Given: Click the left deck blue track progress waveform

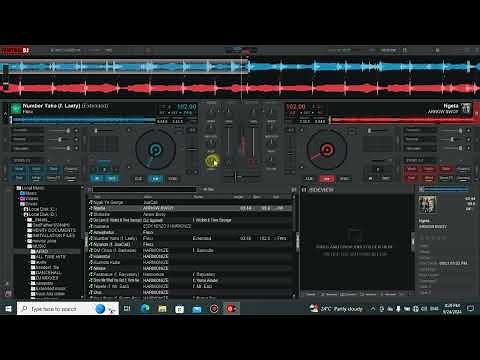Looking at the screenshot, I should coord(83,120).
